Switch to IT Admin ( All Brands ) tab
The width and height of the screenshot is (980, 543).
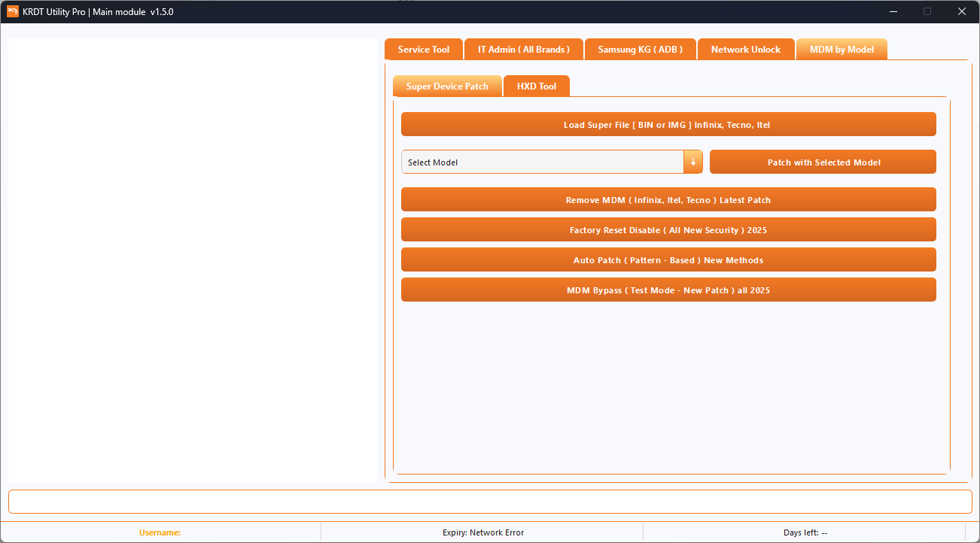(x=523, y=49)
